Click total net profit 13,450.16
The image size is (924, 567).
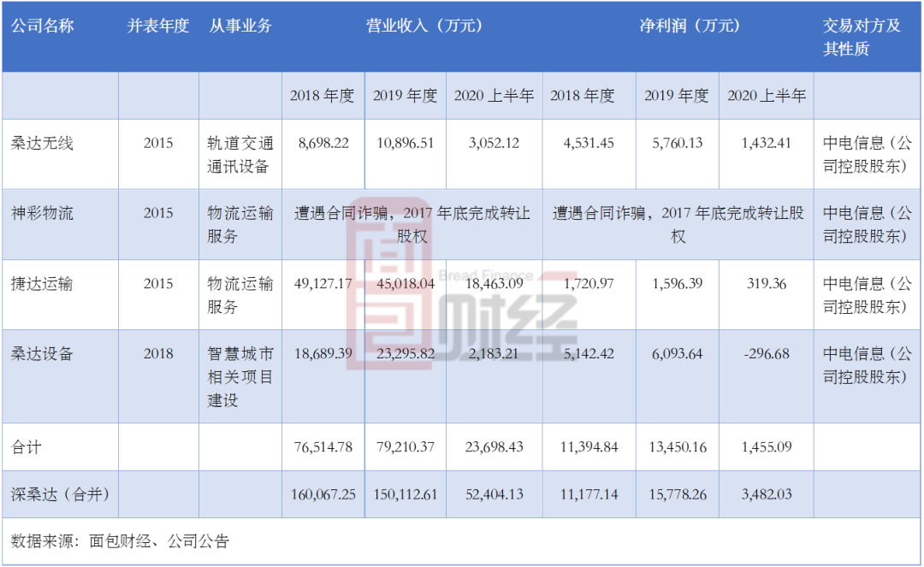pos(677,447)
